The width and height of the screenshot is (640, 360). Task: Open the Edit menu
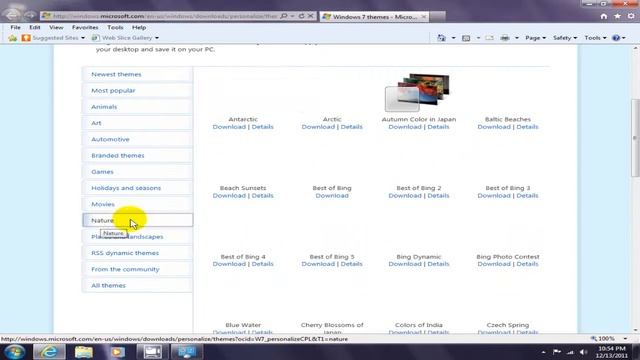coord(35,27)
